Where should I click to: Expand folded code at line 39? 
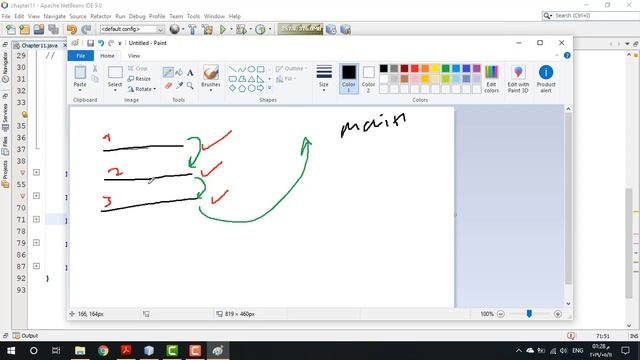pyautogui.click(x=36, y=172)
